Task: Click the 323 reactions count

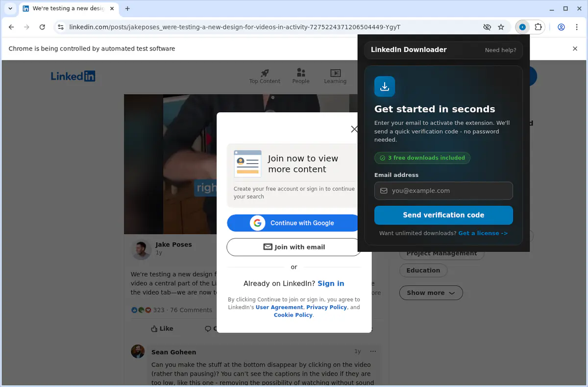Action: 159,310
